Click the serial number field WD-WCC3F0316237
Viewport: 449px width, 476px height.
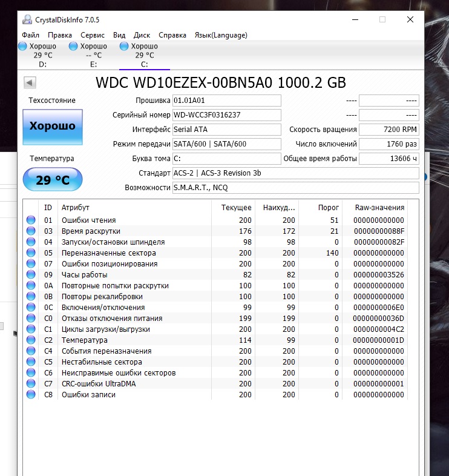[227, 115]
